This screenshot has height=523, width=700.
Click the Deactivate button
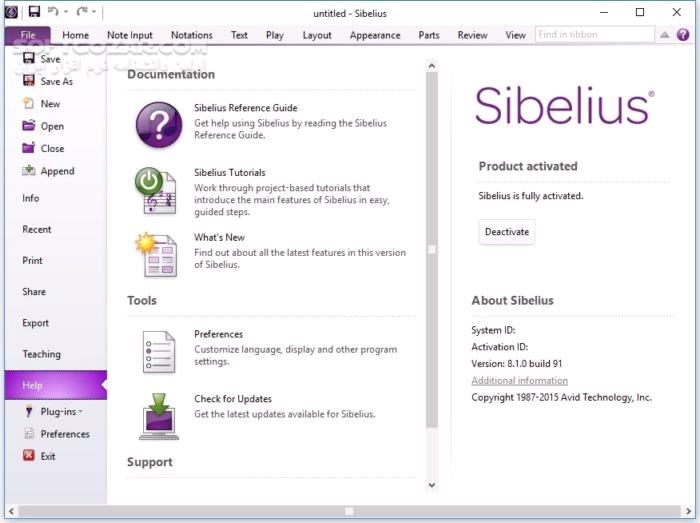(x=507, y=232)
